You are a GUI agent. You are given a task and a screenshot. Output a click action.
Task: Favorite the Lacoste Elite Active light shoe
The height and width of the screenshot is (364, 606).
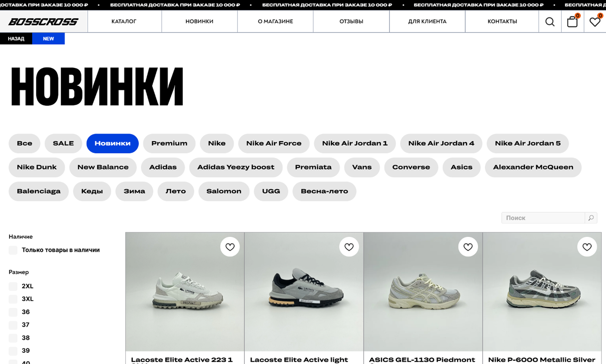point(349,247)
